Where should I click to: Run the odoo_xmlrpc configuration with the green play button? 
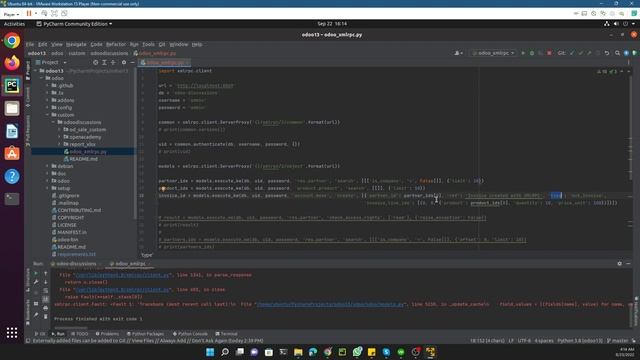click(523, 53)
